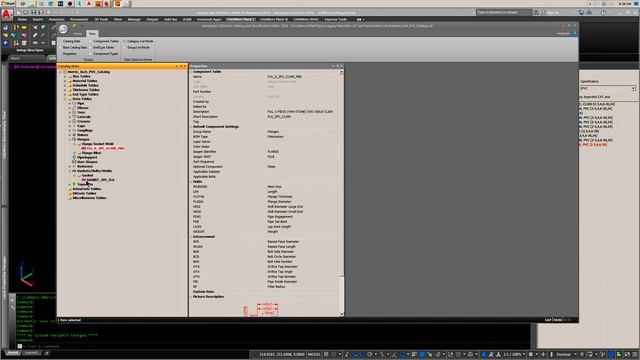Select the Couplings tree row
This screenshot has height=360, width=640.
coord(85,130)
